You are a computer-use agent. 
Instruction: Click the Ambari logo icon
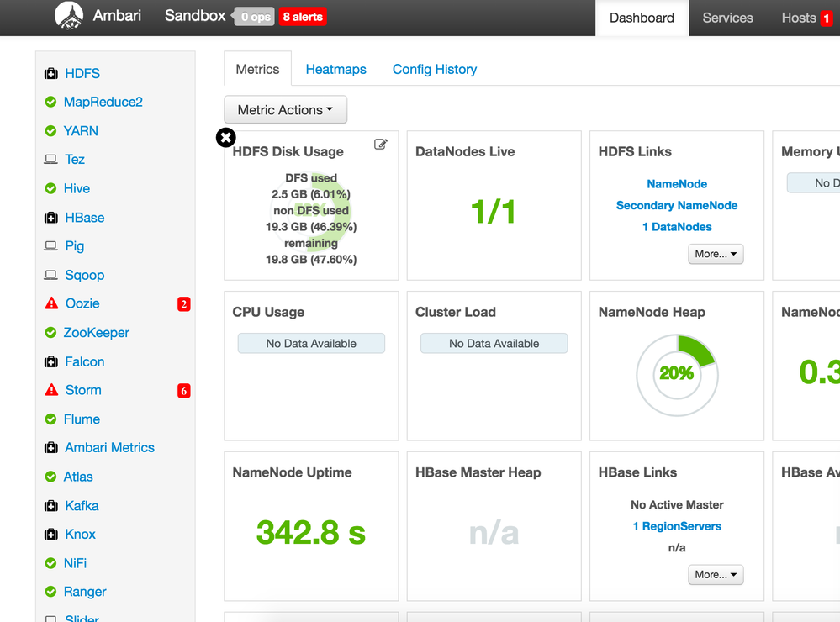(x=69, y=15)
